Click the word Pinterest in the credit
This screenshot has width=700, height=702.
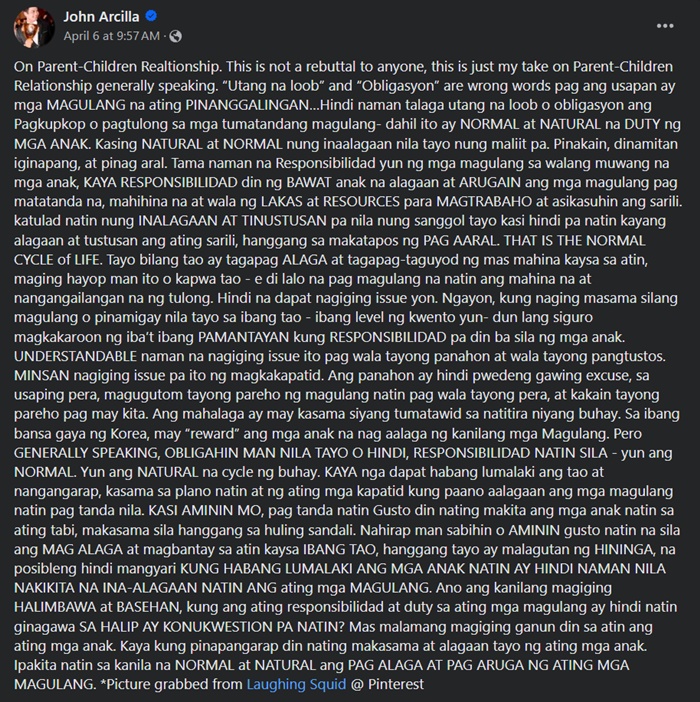click(x=396, y=684)
